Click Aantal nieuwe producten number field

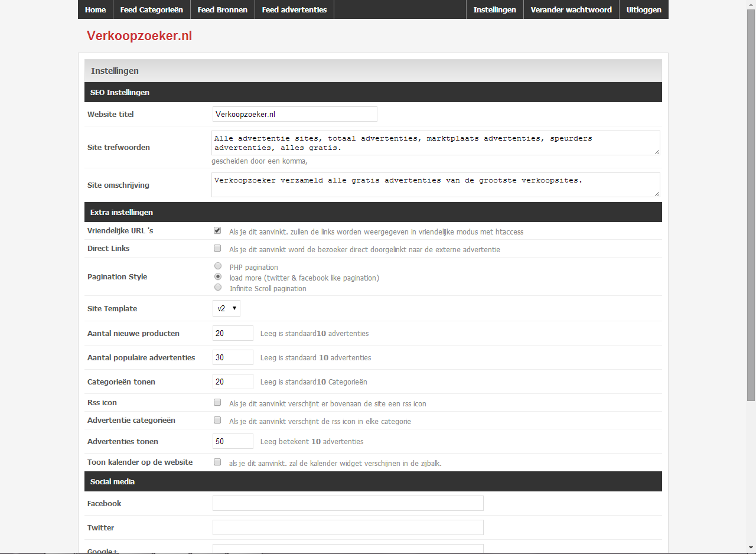233,333
